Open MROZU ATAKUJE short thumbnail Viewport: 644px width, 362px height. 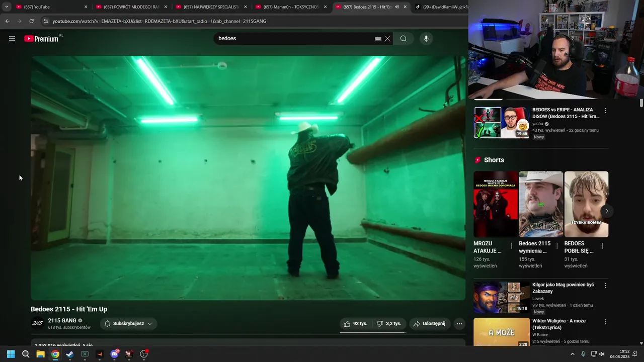pos(496,204)
